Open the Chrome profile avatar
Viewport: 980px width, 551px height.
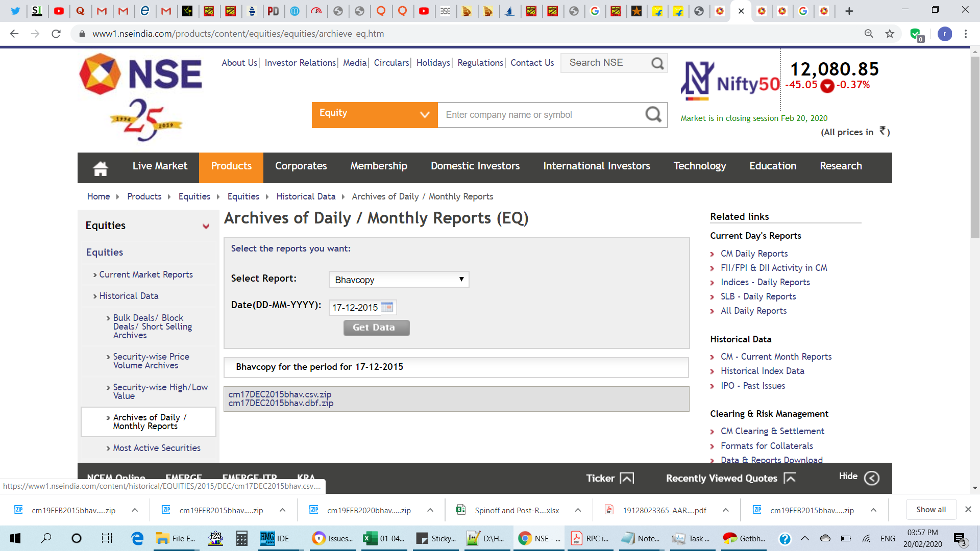[x=945, y=34]
